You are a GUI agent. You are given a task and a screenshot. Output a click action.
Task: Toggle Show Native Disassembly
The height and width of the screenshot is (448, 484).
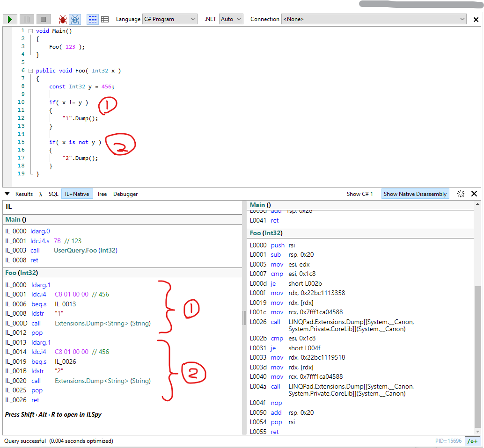tap(415, 194)
